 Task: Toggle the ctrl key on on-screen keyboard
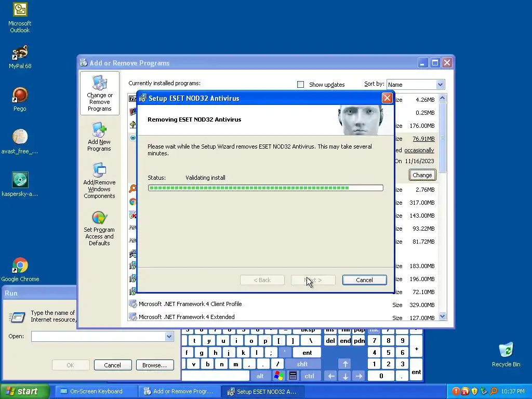coord(309,376)
